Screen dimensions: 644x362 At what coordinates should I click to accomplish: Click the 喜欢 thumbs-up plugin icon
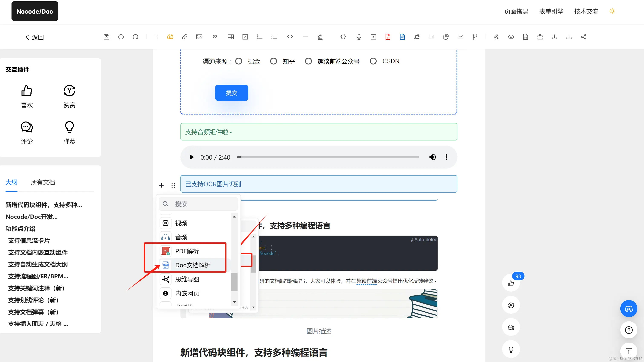click(27, 91)
